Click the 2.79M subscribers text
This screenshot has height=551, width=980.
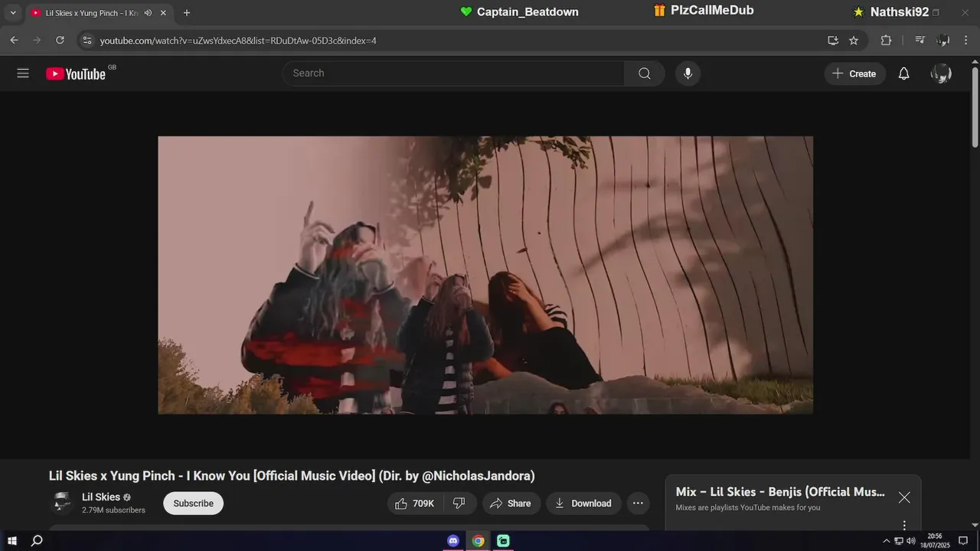click(113, 510)
